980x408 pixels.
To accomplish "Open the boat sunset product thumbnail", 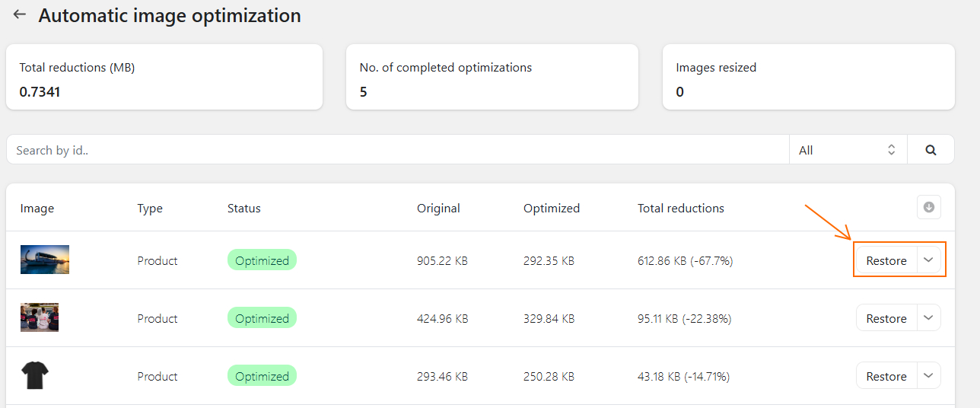I will (45, 260).
